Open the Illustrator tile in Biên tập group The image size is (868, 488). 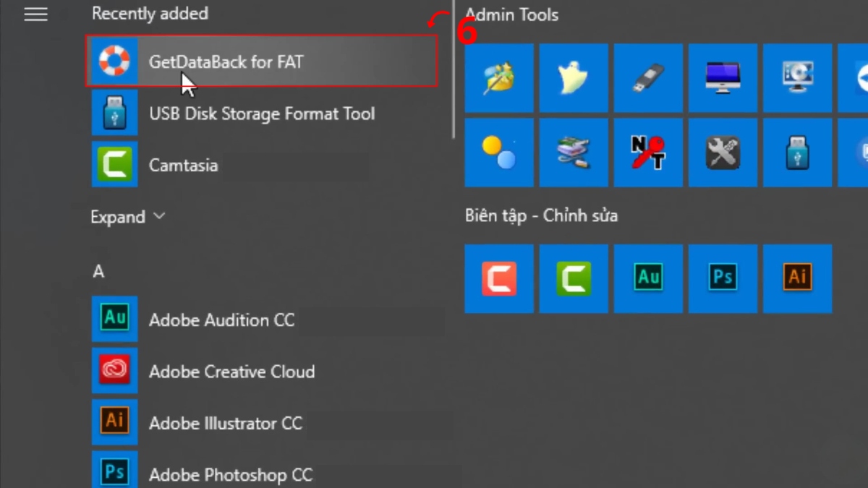pos(798,279)
